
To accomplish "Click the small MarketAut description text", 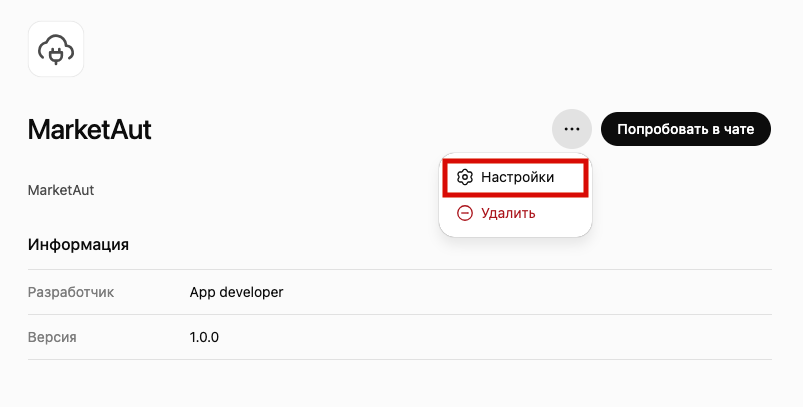I will click(61, 190).
